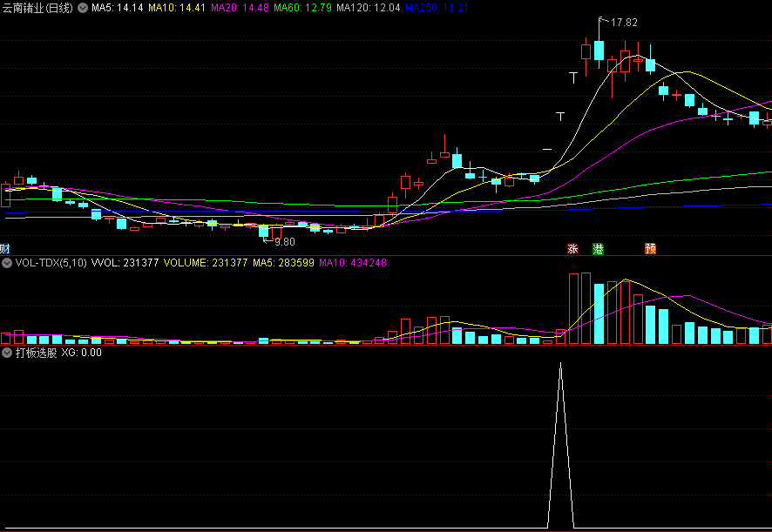Click the 9.80 low price label
Viewport: 772px width, 532px height.
(285, 242)
